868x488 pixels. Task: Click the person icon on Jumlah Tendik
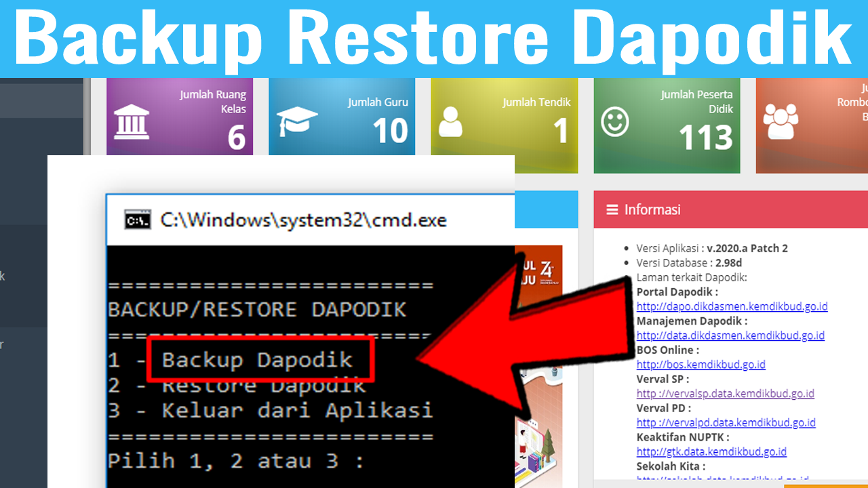pos(450,122)
